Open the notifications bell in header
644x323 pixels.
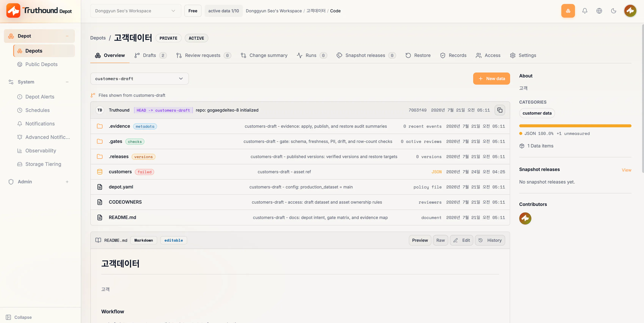tap(584, 11)
